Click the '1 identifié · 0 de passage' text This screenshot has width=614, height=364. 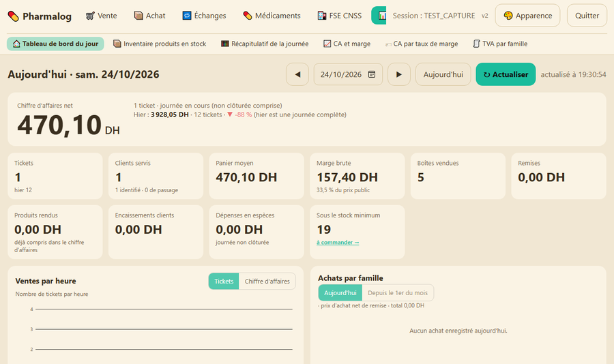pyautogui.click(x=147, y=189)
